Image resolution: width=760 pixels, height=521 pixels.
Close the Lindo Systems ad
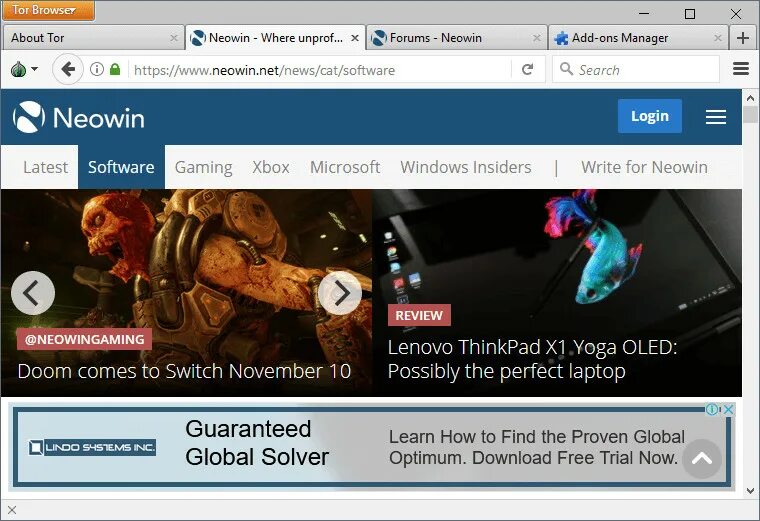728,410
